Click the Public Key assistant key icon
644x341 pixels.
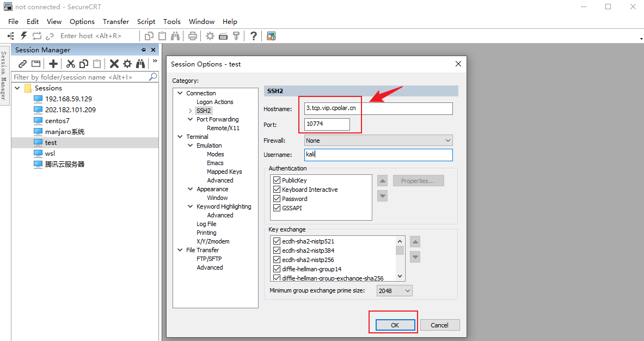pos(236,36)
